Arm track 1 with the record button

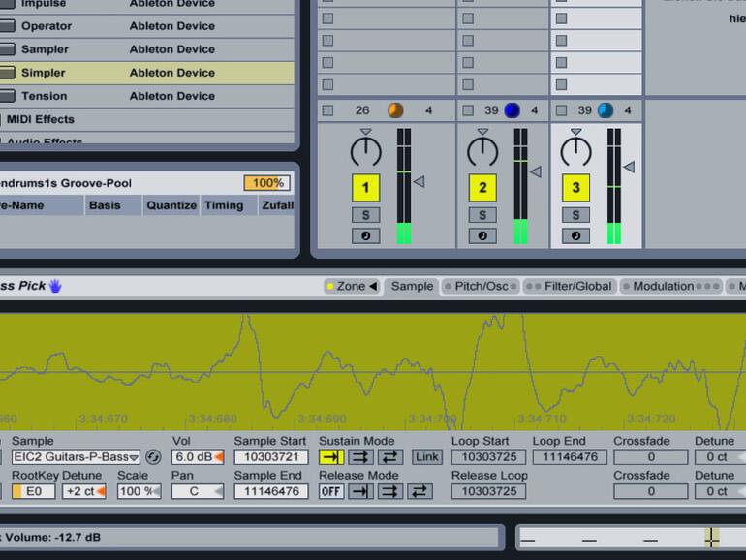(x=366, y=236)
